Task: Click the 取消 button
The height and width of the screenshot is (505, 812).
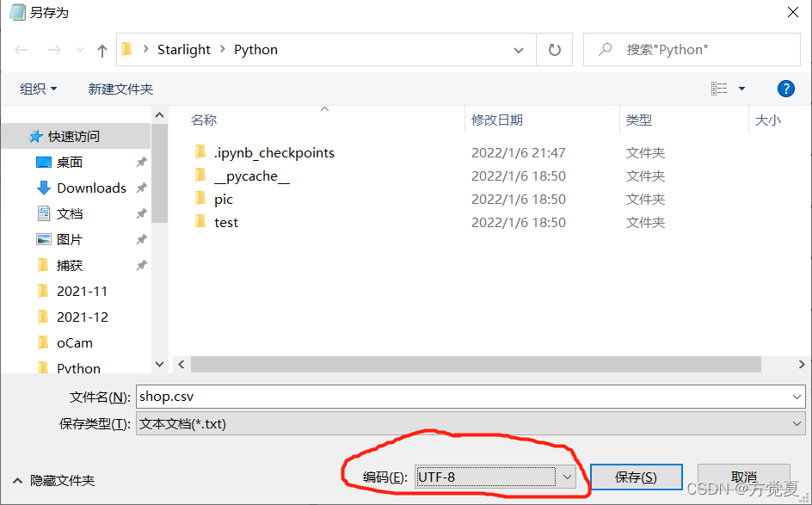Action: (x=744, y=477)
